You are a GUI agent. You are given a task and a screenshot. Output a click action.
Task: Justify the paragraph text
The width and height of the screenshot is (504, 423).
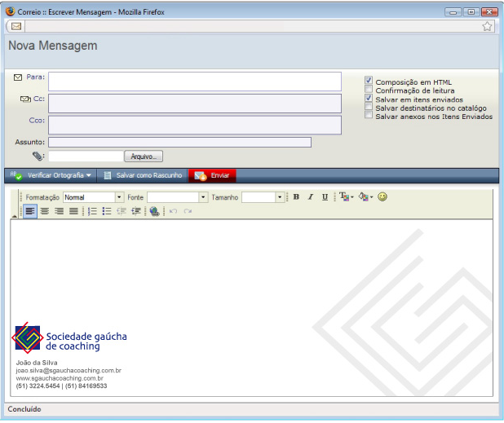click(73, 211)
